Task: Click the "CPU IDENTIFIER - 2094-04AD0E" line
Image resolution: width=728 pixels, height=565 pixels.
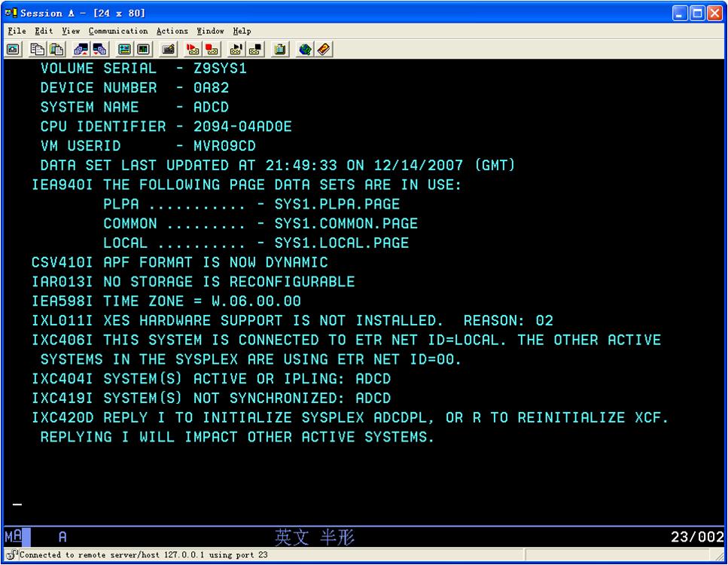Action: pyautogui.click(x=166, y=127)
